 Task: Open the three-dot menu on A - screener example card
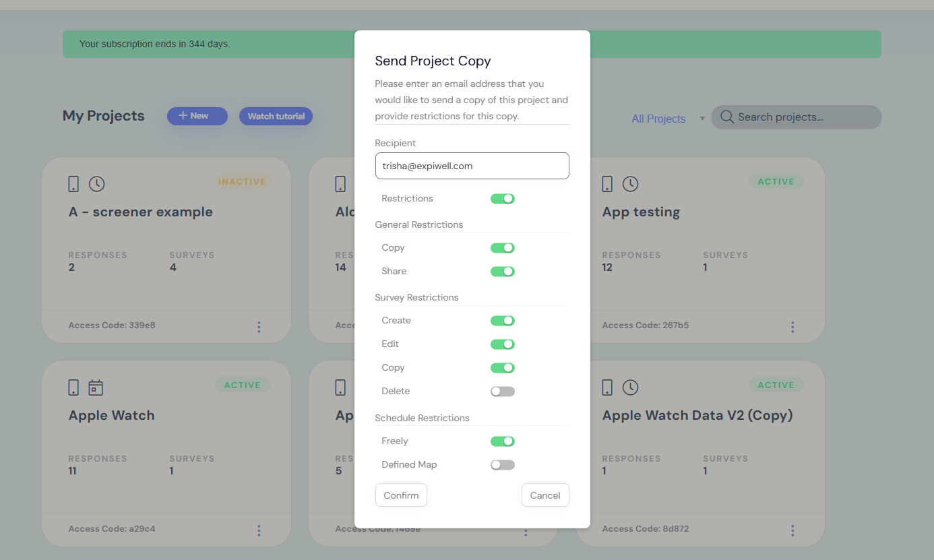(x=259, y=327)
